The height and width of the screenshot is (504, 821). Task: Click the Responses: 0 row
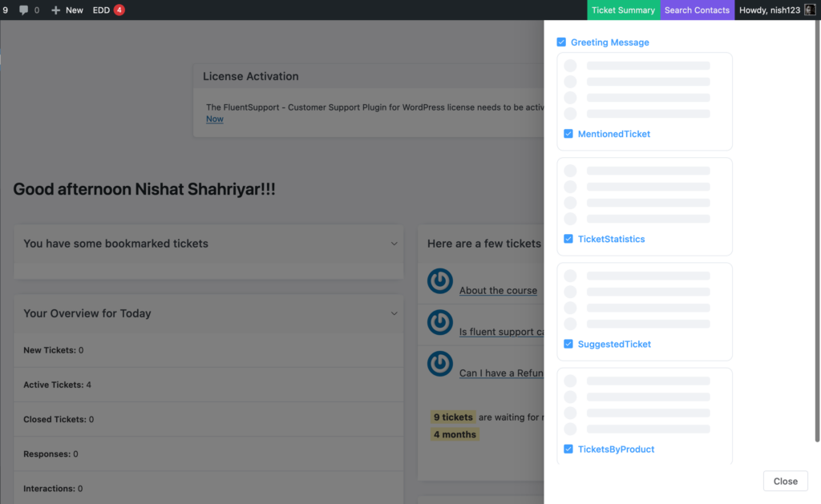tap(208, 454)
